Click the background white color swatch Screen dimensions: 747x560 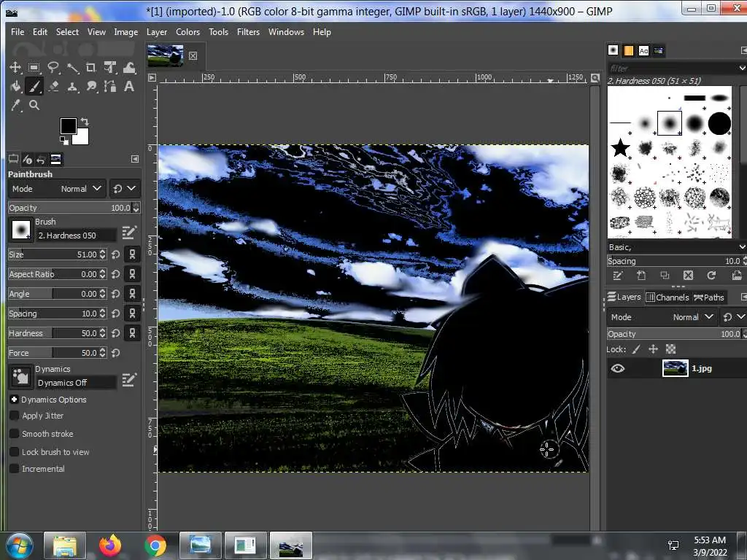click(x=82, y=138)
